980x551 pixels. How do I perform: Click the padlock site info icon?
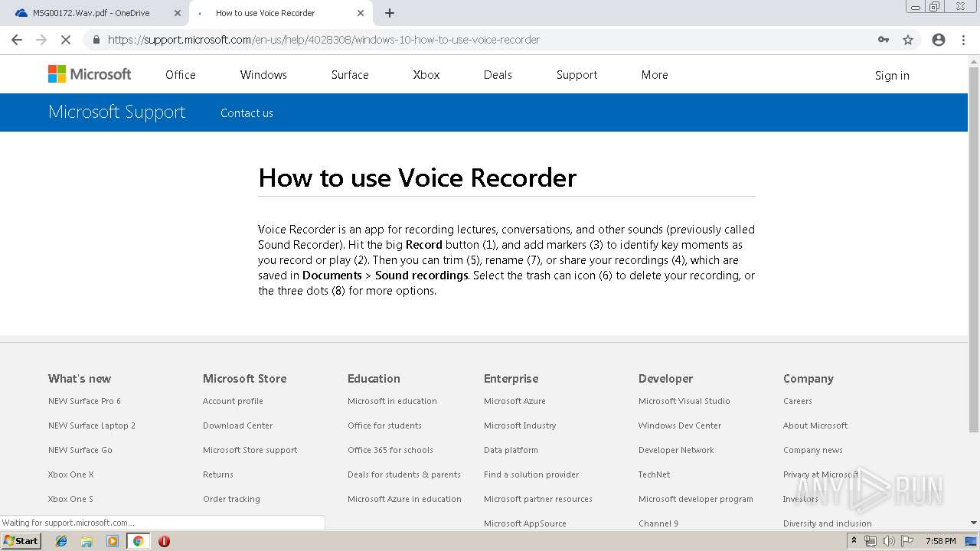[96, 40]
